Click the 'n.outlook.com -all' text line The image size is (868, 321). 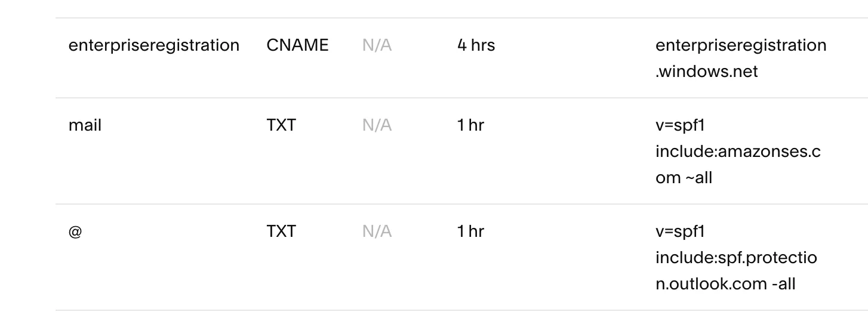pyautogui.click(x=725, y=284)
